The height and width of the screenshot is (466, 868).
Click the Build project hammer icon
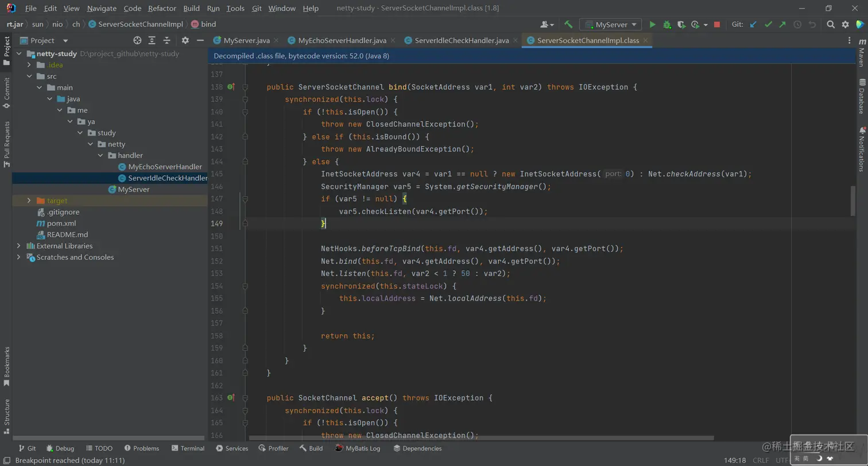point(568,25)
